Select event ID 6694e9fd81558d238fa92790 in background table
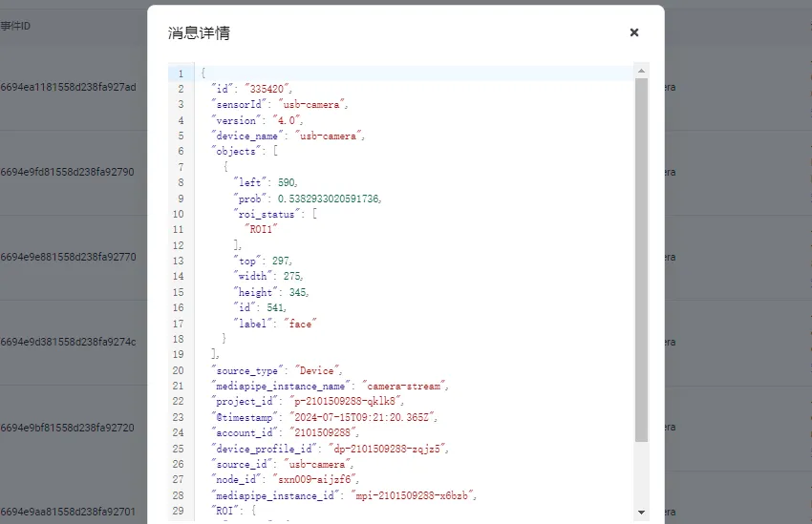 (67, 172)
